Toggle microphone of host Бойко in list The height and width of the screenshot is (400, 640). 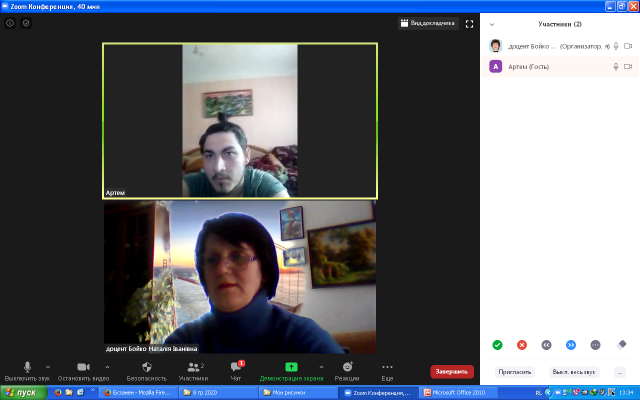616,46
